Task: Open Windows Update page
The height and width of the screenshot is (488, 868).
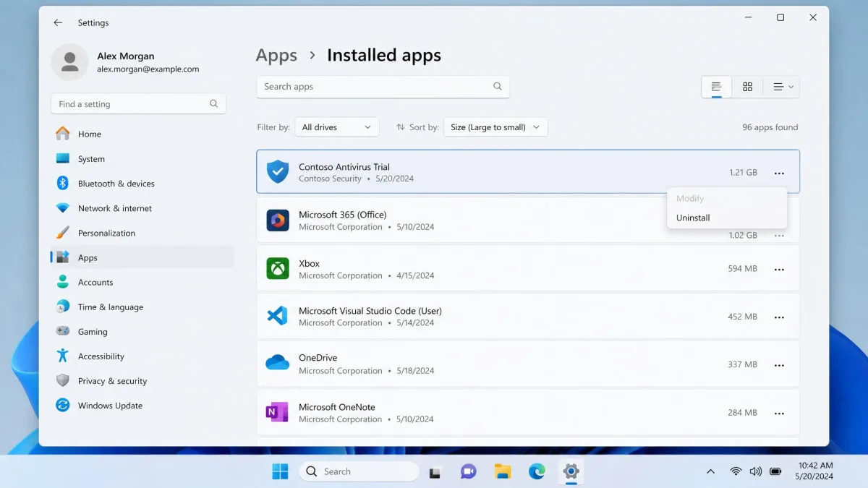Action: click(142, 406)
